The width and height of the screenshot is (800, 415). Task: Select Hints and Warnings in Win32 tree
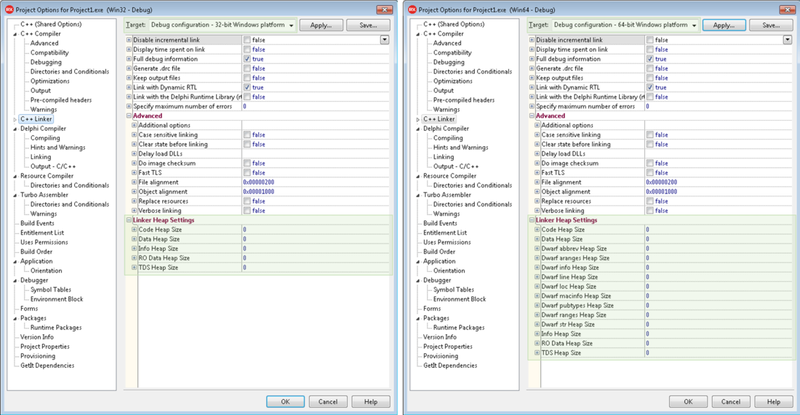tap(58, 148)
